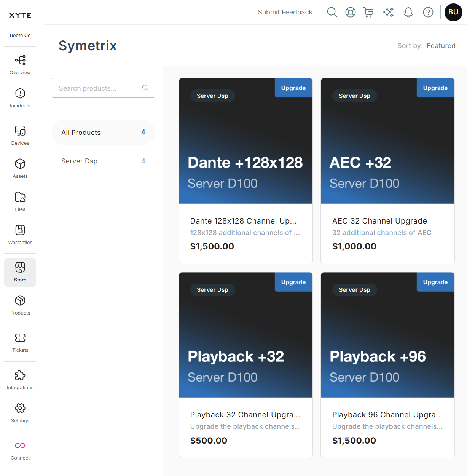
Task: Click the Playback 96 Channel Upgra... title
Action: pos(387,415)
